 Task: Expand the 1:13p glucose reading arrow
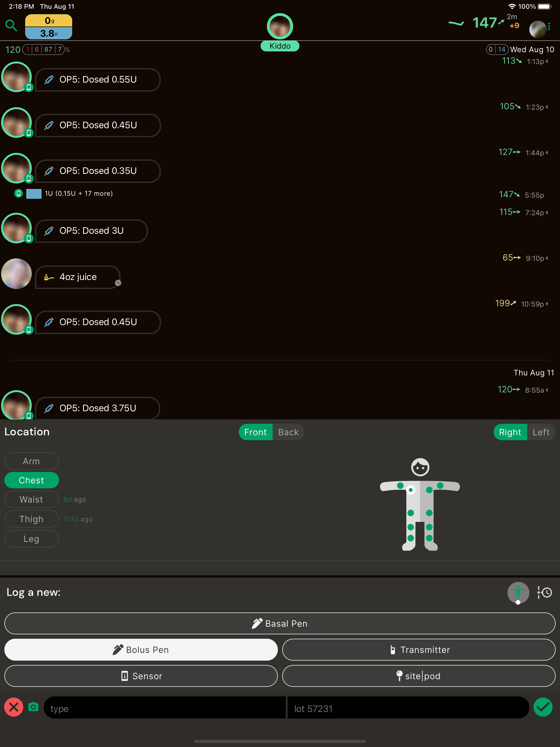pyautogui.click(x=547, y=61)
